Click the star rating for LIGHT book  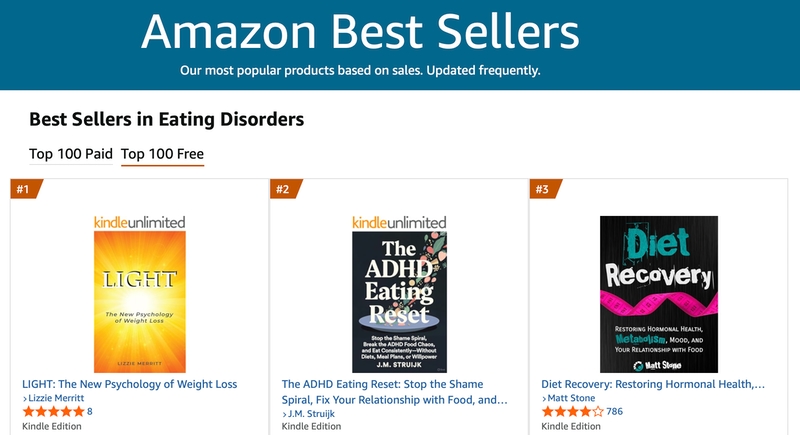click(52, 412)
